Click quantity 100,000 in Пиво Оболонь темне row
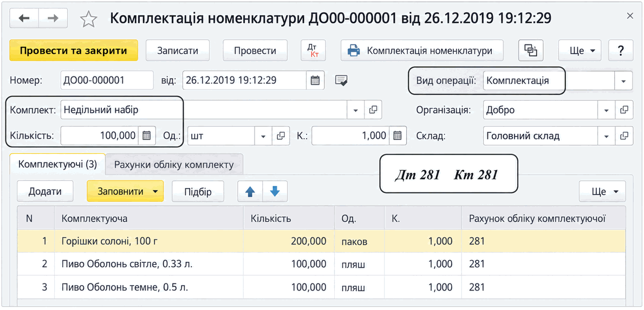Viewport: 644px width, 310px height. 289,287
